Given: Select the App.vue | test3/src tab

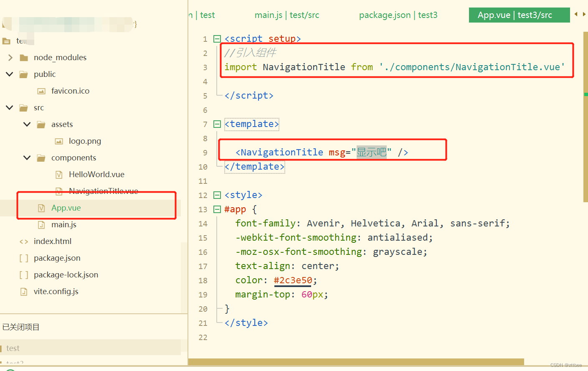Looking at the screenshot, I should pyautogui.click(x=519, y=15).
